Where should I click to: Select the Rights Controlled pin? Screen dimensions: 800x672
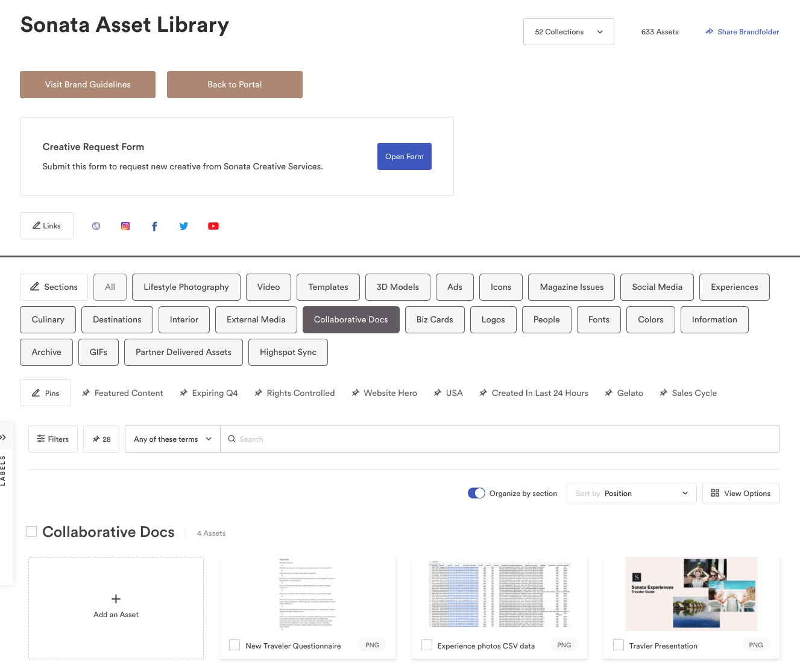click(x=294, y=393)
